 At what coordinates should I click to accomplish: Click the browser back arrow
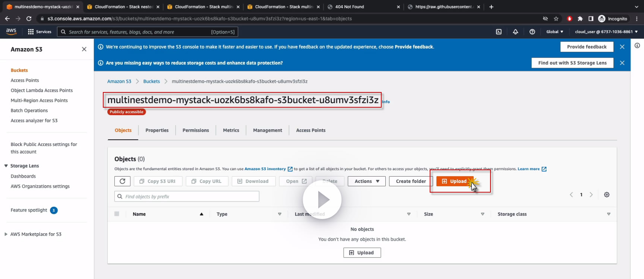coord(7,19)
